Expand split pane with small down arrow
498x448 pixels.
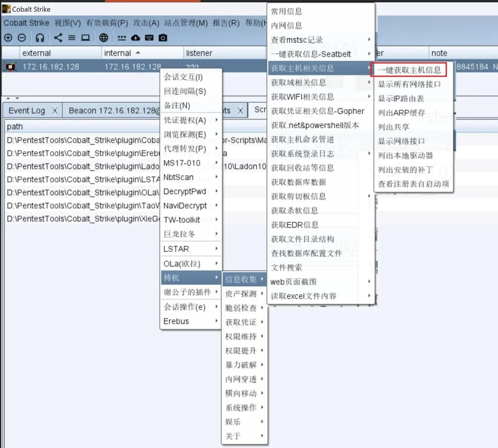coord(17,98)
